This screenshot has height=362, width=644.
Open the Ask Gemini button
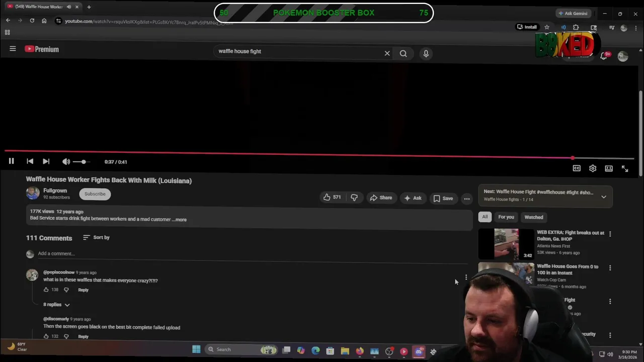(x=573, y=13)
